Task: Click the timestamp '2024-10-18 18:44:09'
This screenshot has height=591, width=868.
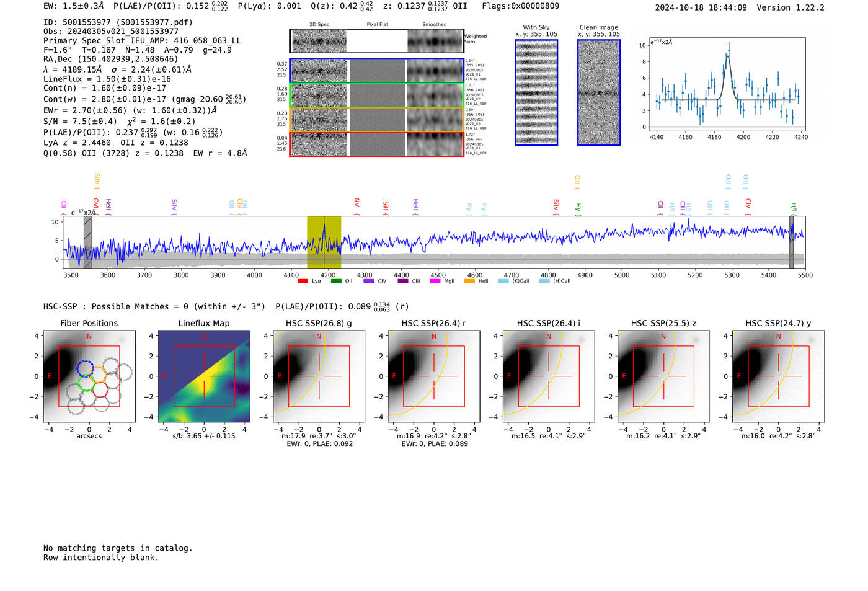Action: (701, 7)
